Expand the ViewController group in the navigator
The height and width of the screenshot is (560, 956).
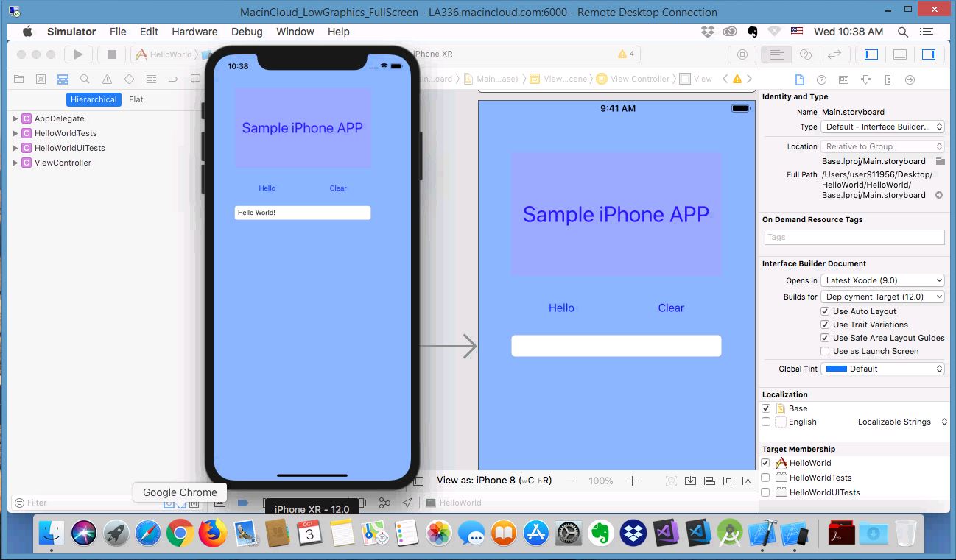[x=15, y=163]
